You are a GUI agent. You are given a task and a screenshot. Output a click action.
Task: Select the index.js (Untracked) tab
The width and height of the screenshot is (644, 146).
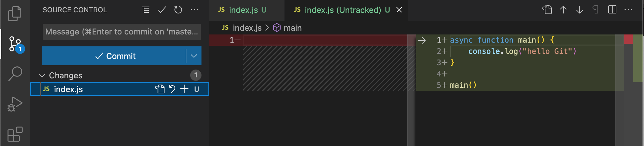point(342,10)
